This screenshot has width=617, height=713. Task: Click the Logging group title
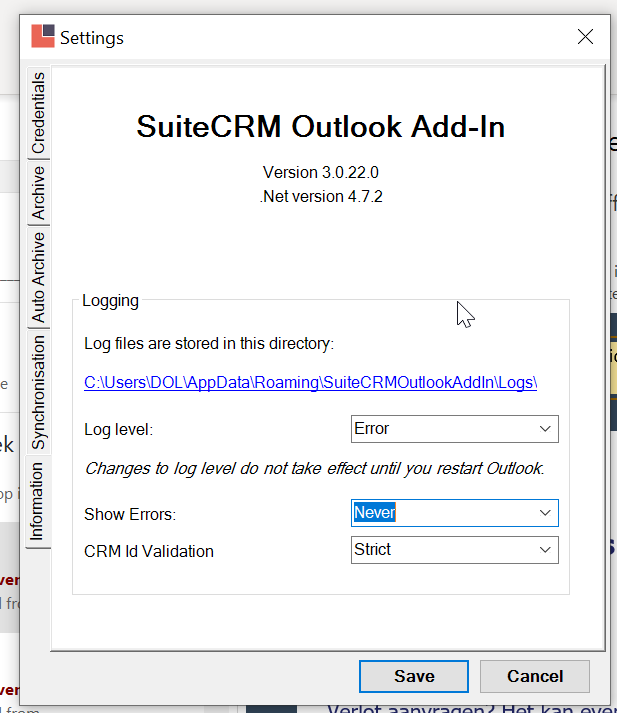[110, 301]
